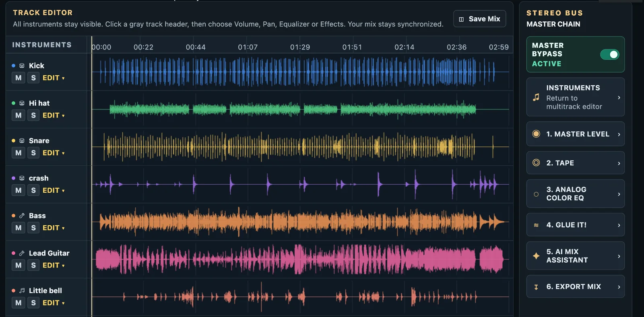The width and height of the screenshot is (644, 317).
Task: Solo the crash track
Action: (x=33, y=190)
